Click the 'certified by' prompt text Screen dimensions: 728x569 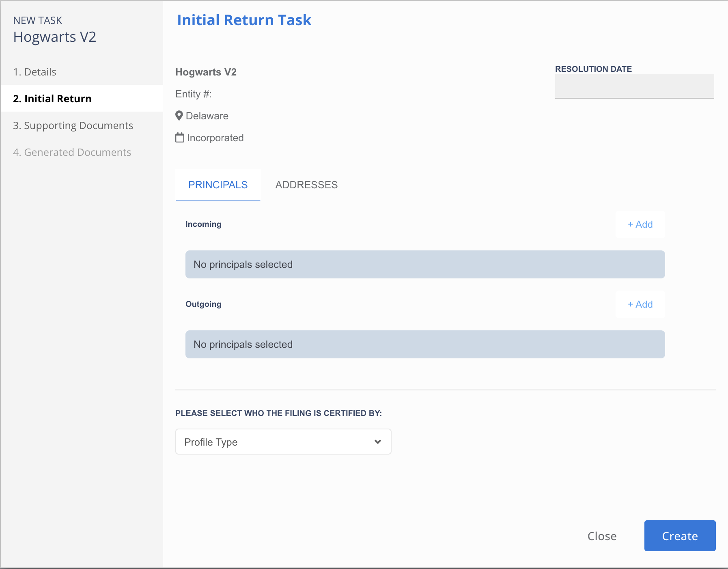click(x=278, y=413)
